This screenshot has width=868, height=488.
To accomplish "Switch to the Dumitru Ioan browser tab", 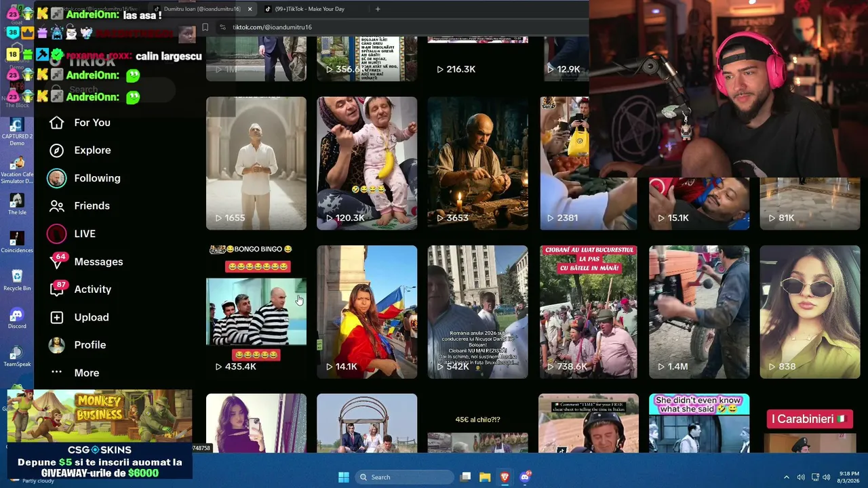I will click(202, 9).
